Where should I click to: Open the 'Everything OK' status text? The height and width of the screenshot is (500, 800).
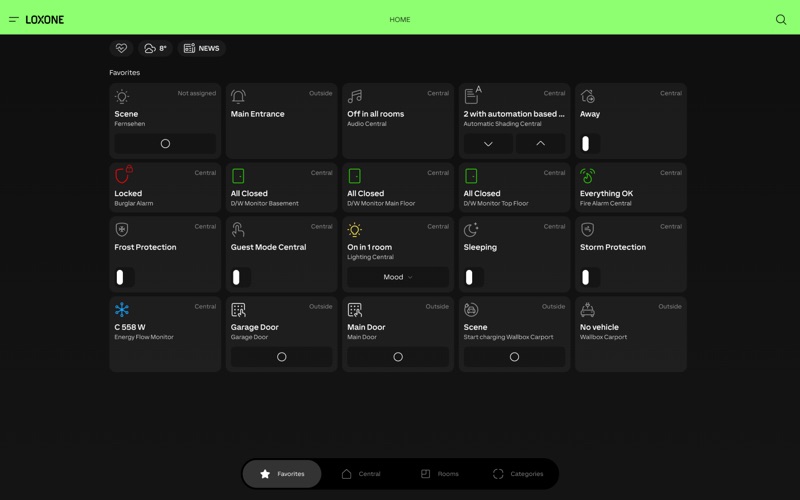point(606,193)
